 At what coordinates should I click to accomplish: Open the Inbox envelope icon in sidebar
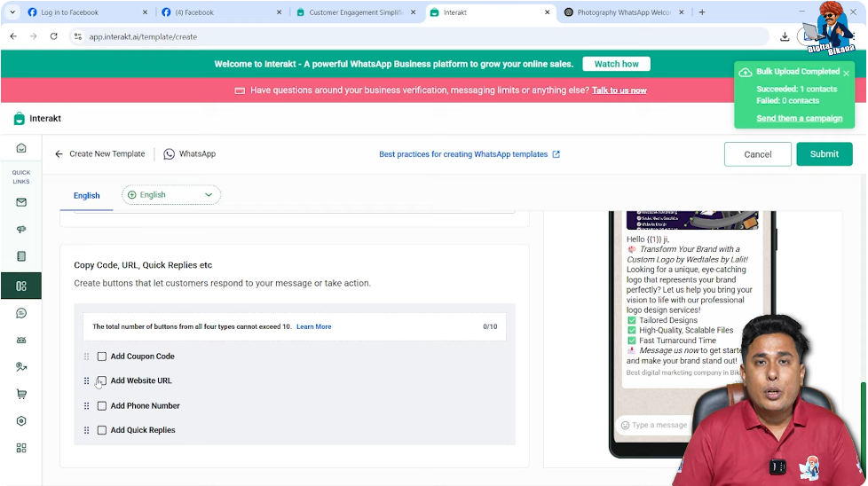pyautogui.click(x=21, y=202)
